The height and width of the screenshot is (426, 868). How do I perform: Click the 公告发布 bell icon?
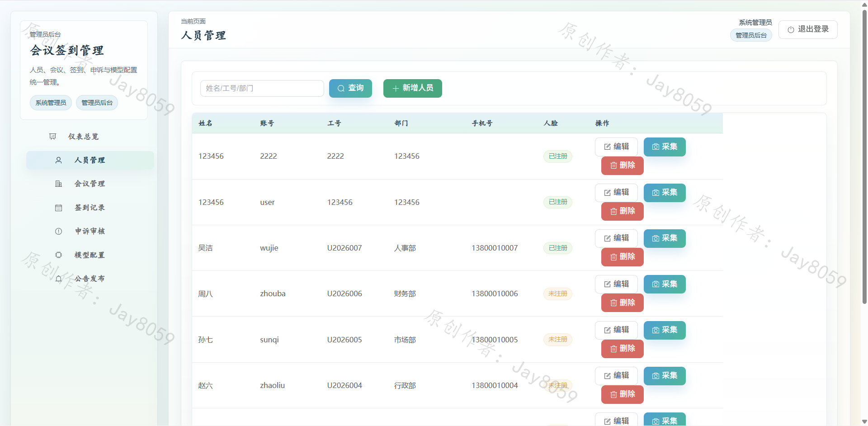click(59, 279)
